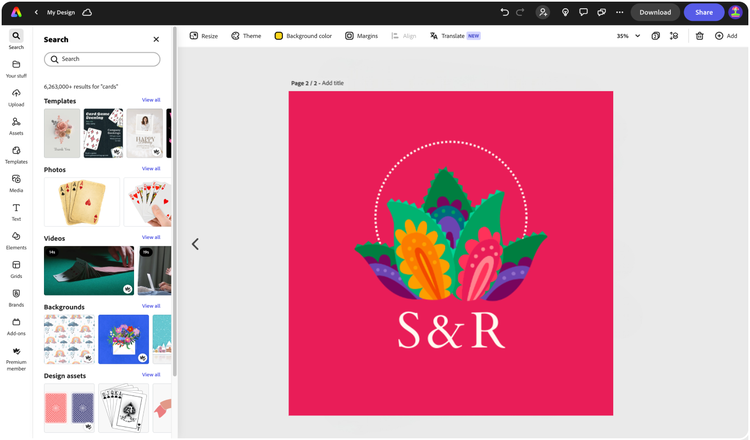Click the invite collaborator icon
This screenshot has height=440, width=750.
tap(542, 12)
